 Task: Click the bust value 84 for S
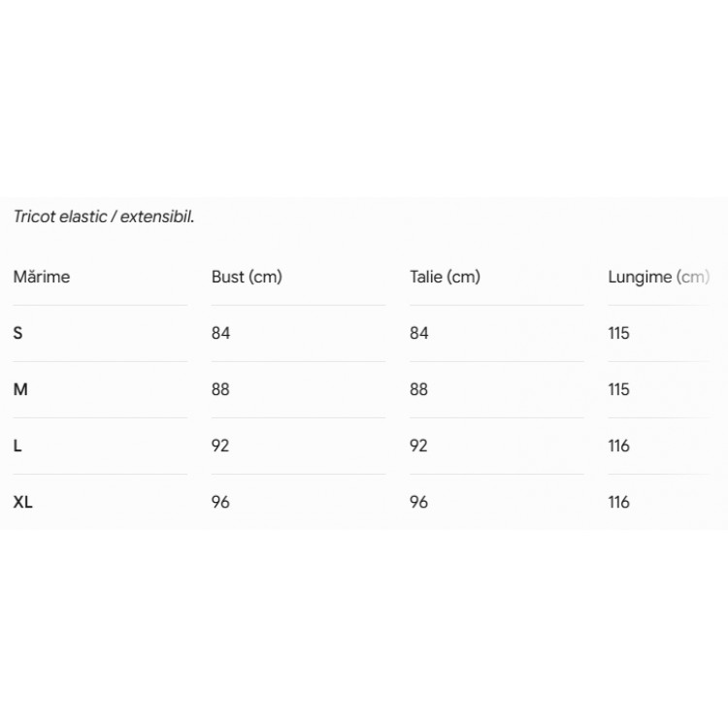click(x=221, y=333)
